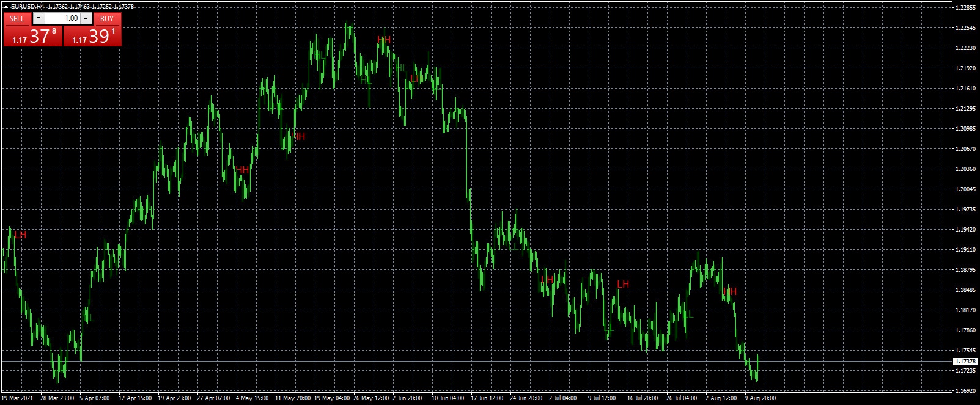980x405 pixels.
Task: Click the 11 May 20:00 time label
Action: [x=292, y=398]
